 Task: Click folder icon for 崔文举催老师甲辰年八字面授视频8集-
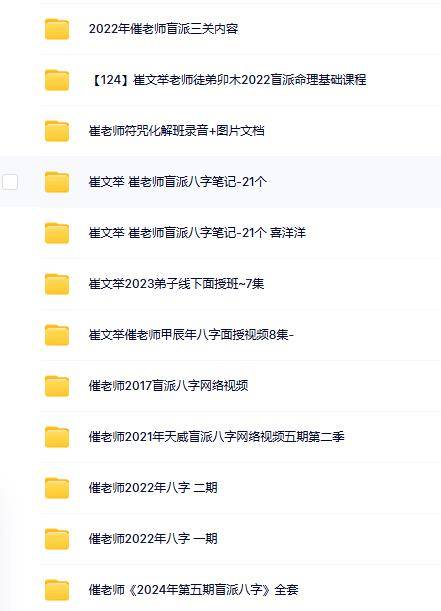click(57, 335)
